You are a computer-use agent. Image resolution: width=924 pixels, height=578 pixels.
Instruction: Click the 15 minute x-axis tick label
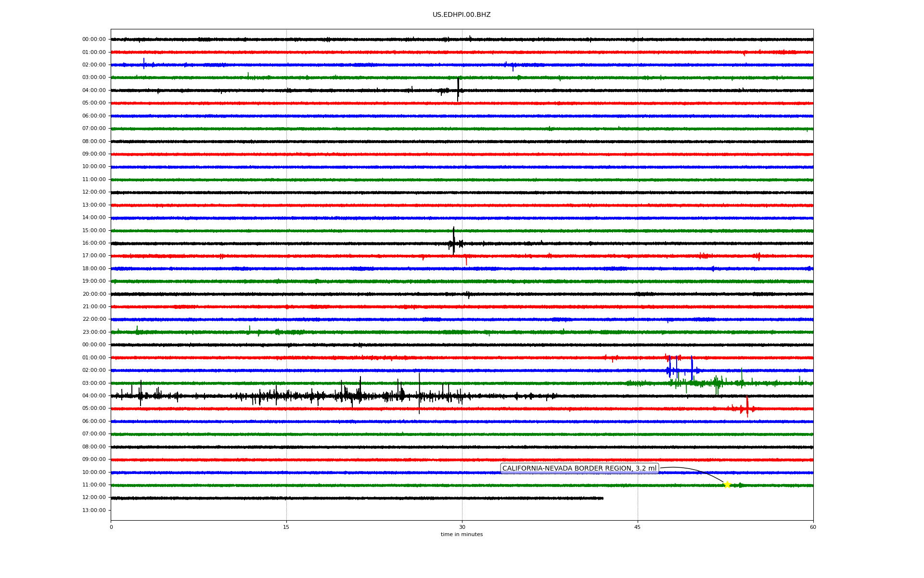coord(286,527)
